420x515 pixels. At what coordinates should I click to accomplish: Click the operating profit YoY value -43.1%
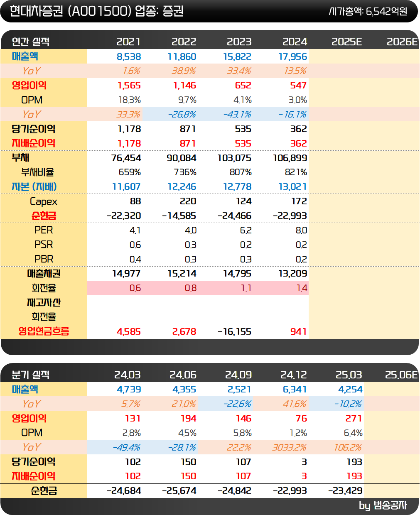point(237,115)
